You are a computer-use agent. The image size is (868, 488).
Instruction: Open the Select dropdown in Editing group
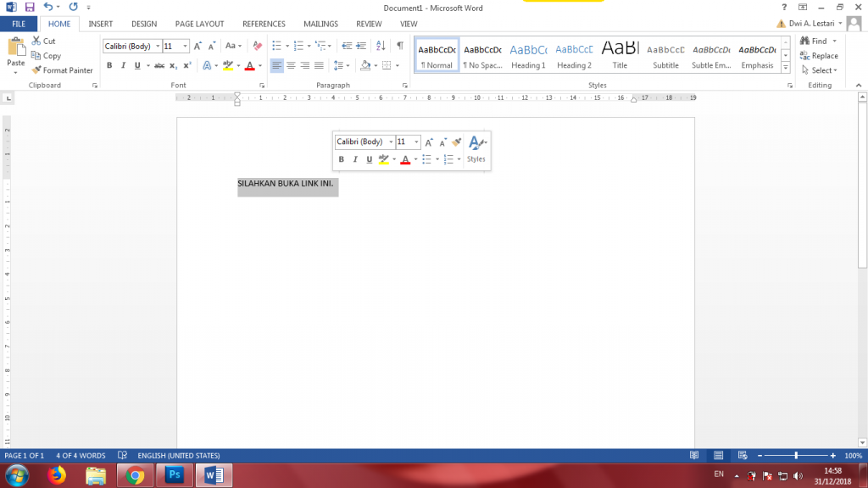822,70
